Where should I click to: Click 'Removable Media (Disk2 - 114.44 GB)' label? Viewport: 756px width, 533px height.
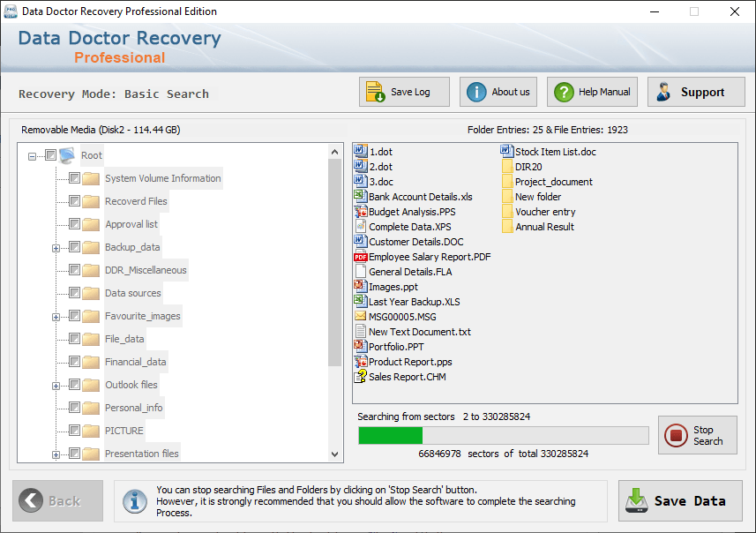(101, 130)
